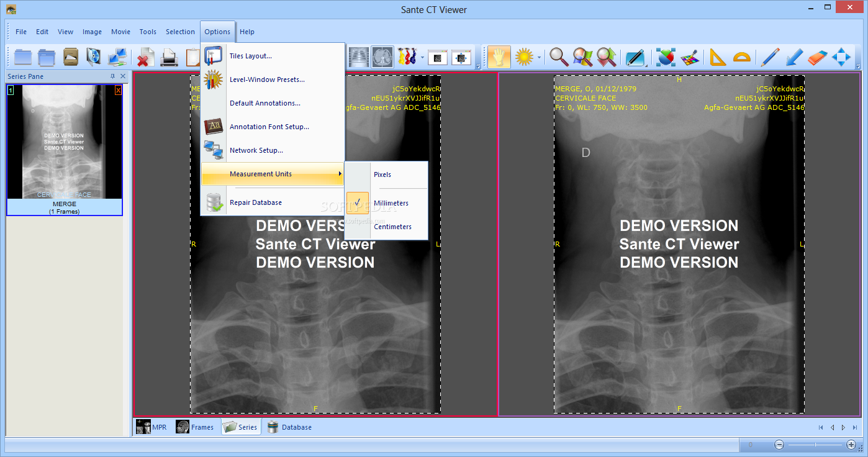Open the Movie menu

120,32
